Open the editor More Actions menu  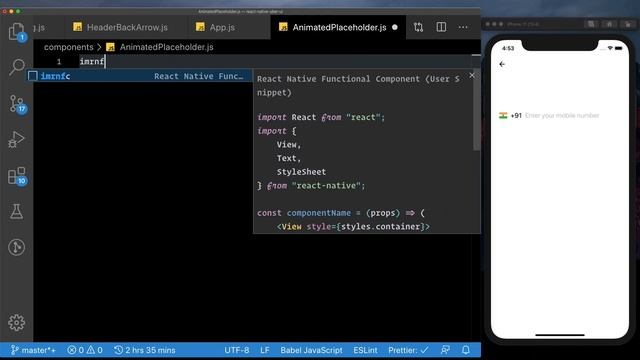pyautogui.click(x=463, y=27)
